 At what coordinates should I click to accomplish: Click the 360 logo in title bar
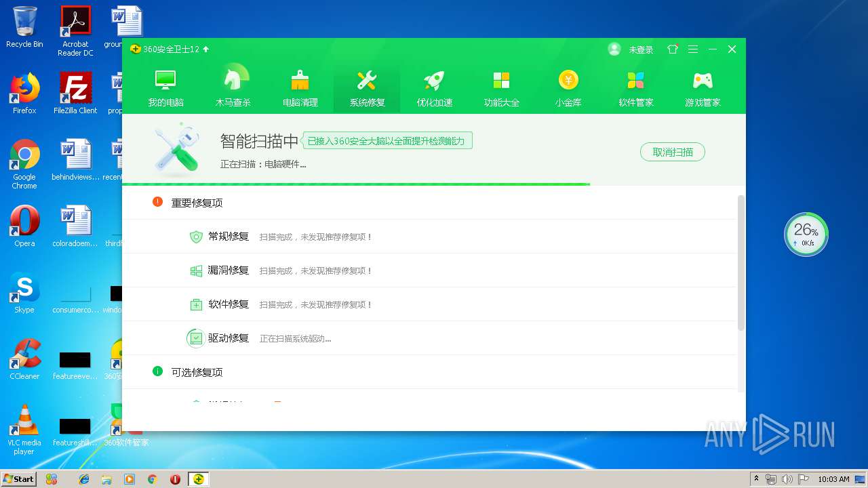coord(136,49)
